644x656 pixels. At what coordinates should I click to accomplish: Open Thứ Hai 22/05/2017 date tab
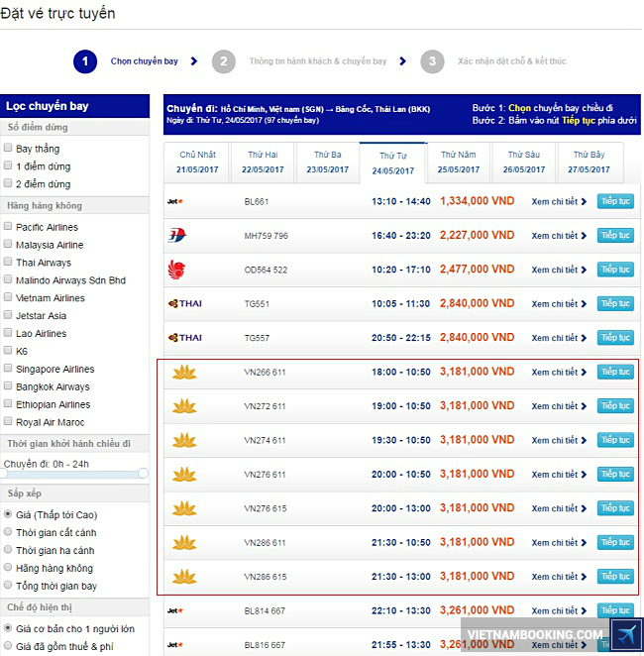tap(263, 163)
